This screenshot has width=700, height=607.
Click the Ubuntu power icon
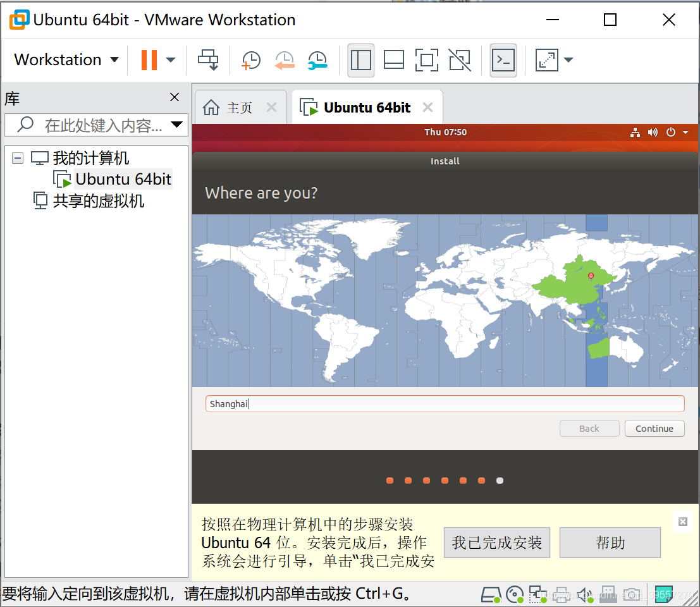pos(670,132)
